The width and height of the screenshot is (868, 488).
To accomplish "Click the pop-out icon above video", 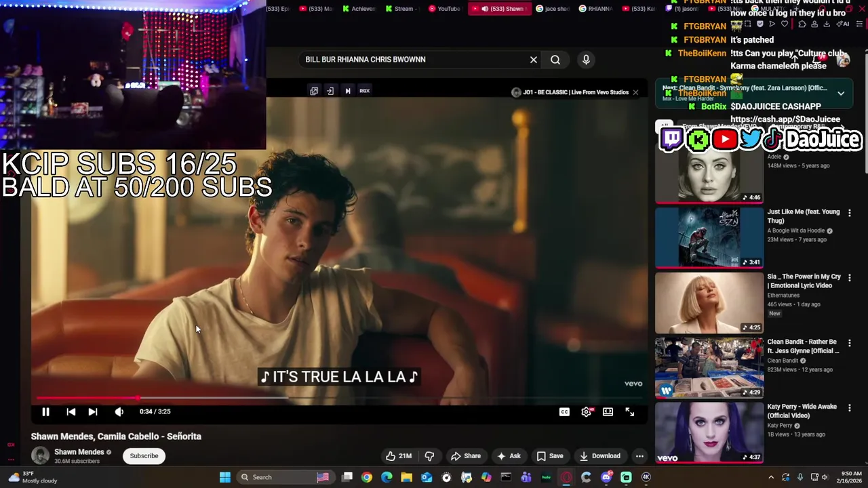I will pos(314,91).
